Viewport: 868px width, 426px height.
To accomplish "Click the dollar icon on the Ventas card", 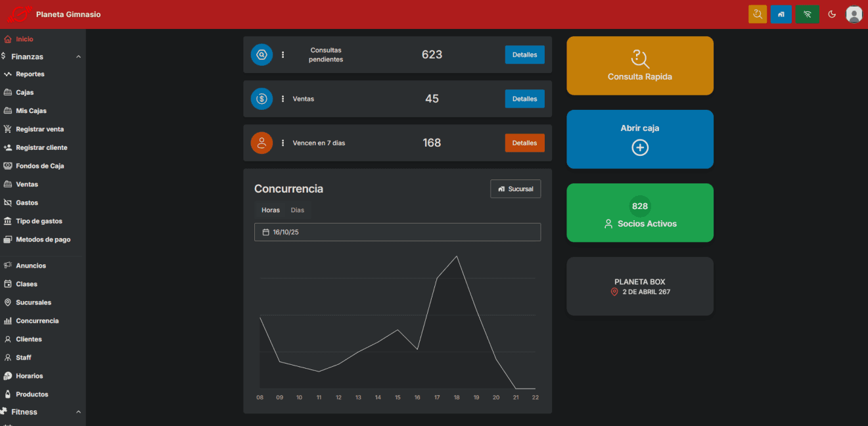I will click(262, 99).
